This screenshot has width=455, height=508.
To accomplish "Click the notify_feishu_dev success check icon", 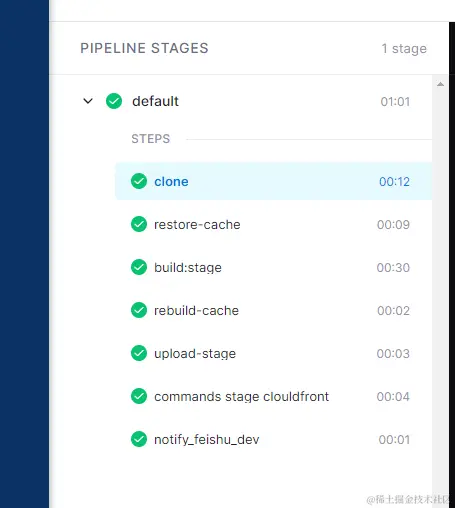I will [x=139, y=439].
